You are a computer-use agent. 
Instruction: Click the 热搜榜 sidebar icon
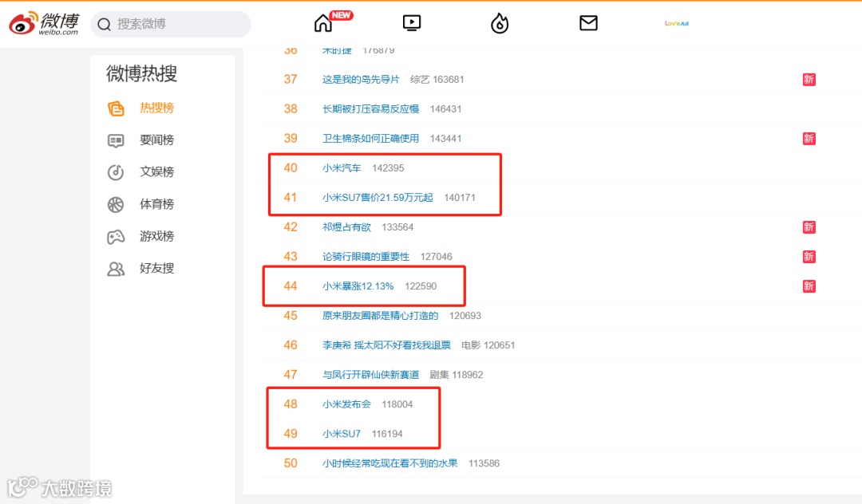(x=116, y=108)
